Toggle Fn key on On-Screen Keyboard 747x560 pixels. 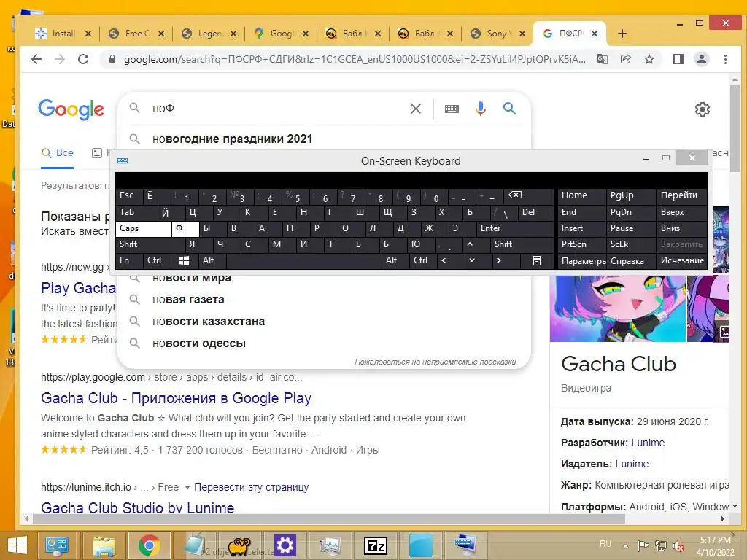[x=129, y=260]
